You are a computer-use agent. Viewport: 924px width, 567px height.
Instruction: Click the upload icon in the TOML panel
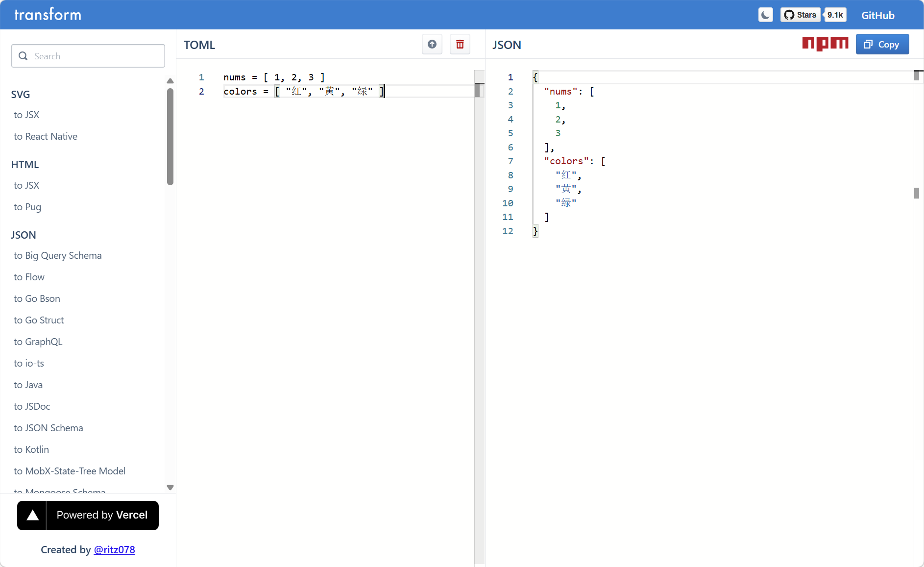[x=432, y=45]
